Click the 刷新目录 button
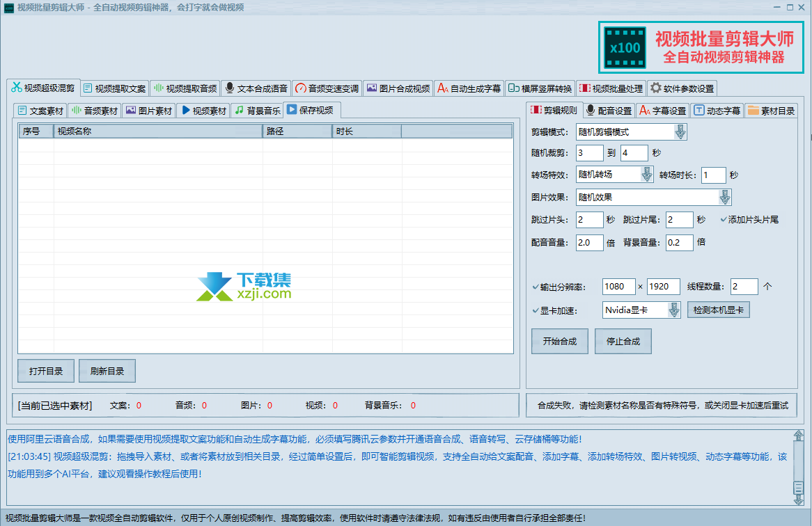The width and height of the screenshot is (812, 526). pos(107,371)
